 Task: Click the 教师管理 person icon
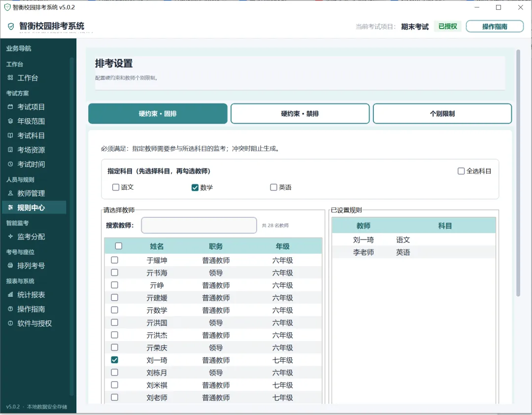point(10,193)
